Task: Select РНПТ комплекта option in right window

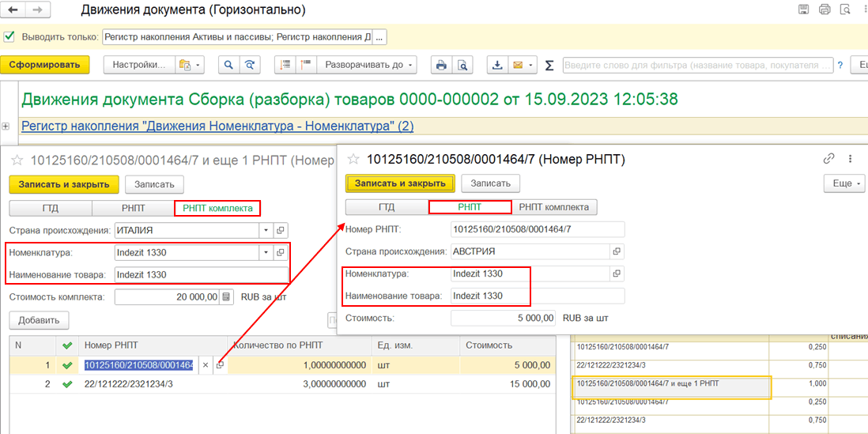Action: (x=555, y=207)
